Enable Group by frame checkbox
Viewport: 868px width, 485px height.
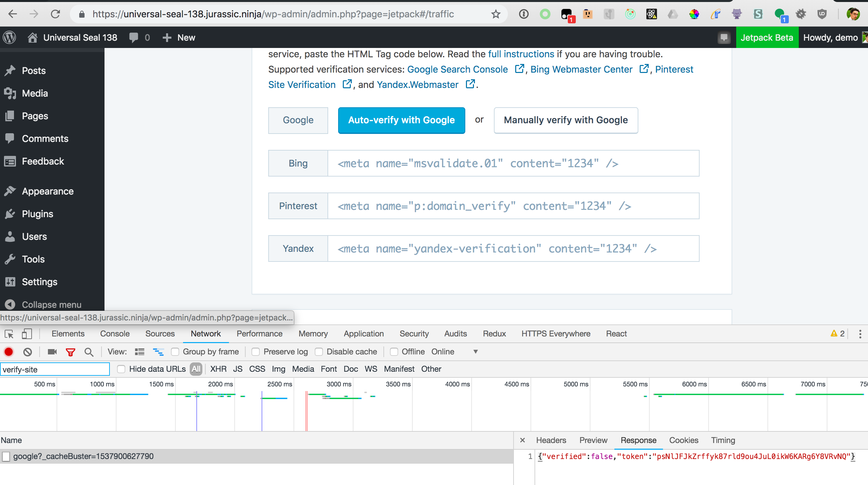tap(175, 352)
